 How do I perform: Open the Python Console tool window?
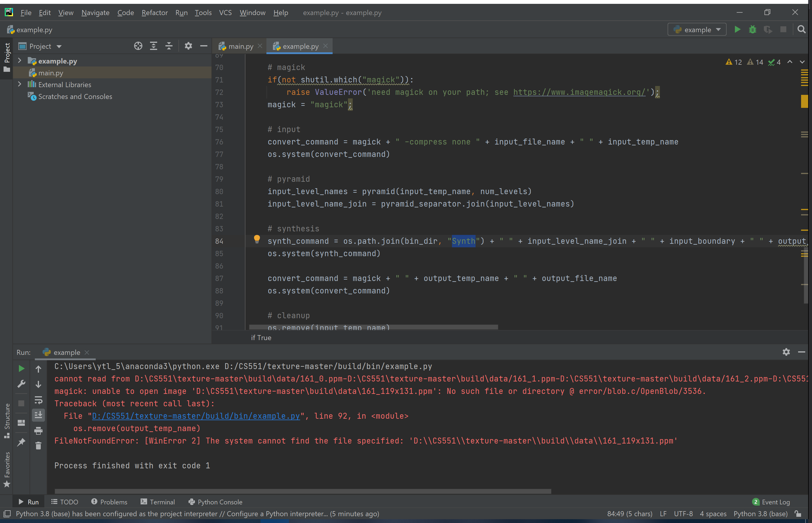(215, 502)
